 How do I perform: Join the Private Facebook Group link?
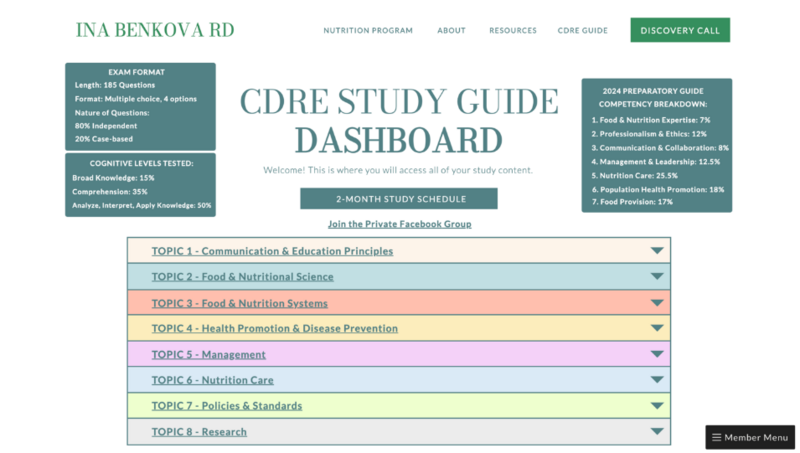[399, 224]
